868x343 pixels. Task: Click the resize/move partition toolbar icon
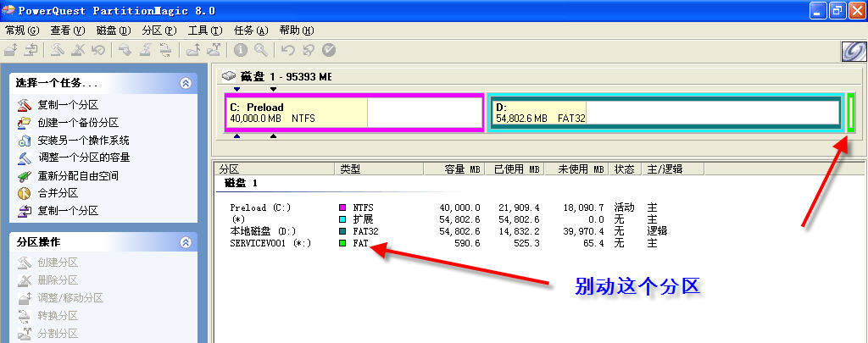coord(10,50)
